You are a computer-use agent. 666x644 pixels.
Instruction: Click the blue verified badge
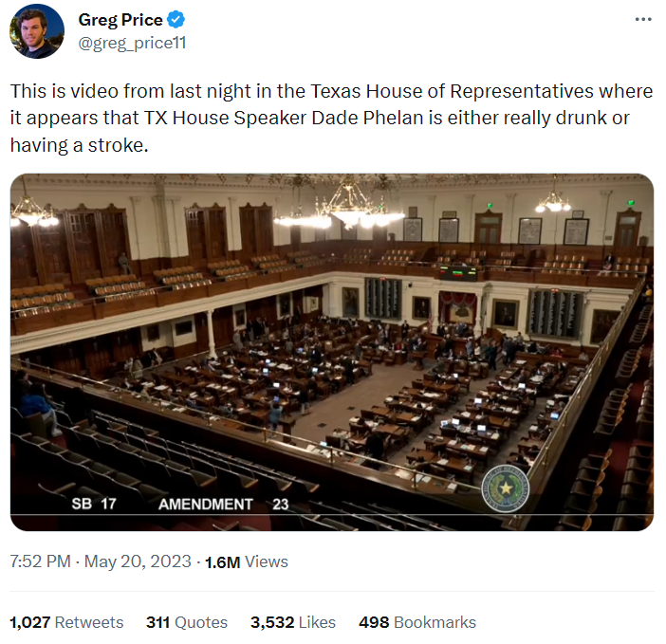[x=176, y=20]
